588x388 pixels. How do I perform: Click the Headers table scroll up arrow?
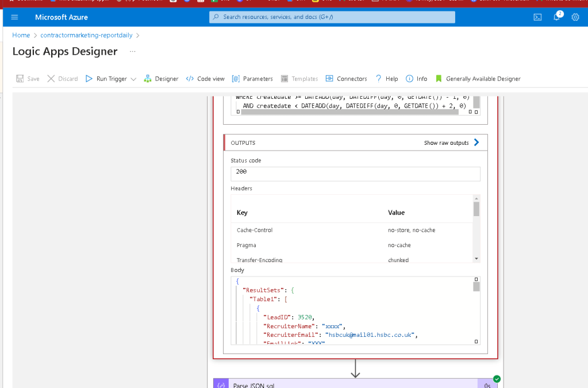pyautogui.click(x=476, y=198)
